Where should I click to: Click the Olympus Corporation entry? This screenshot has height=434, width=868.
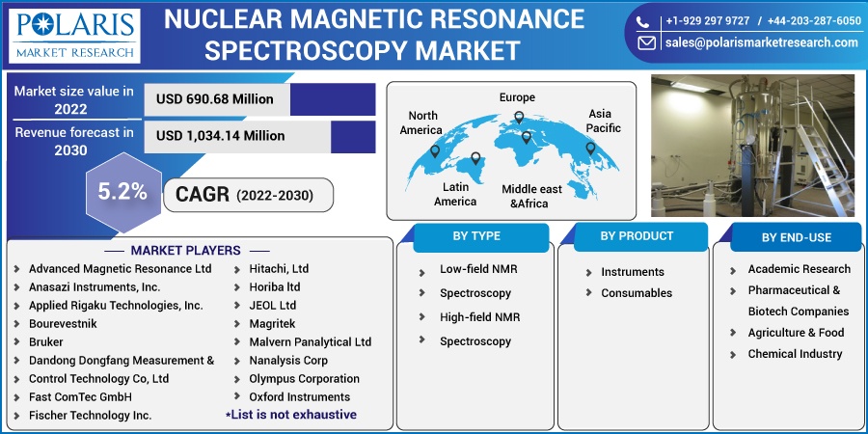tap(304, 379)
